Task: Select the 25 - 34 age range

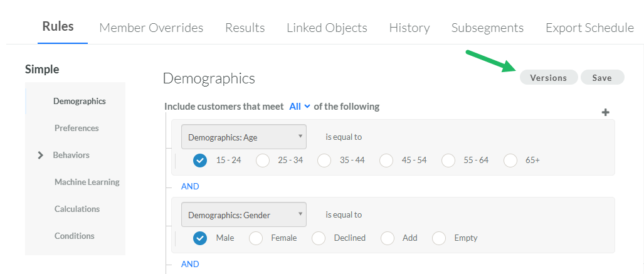Action: (x=263, y=161)
